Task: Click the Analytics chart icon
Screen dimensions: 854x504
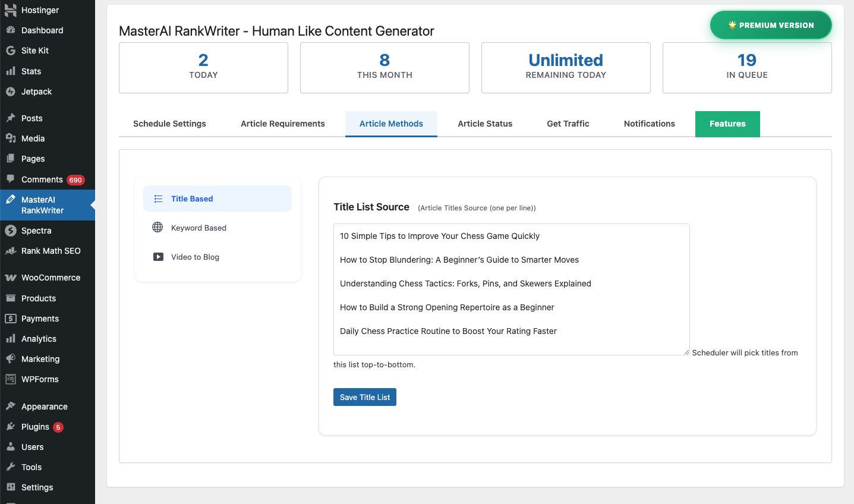Action: (11, 339)
